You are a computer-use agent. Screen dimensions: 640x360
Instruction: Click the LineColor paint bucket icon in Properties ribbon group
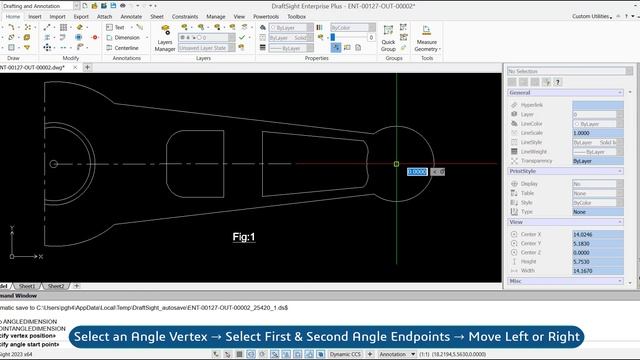click(263, 27)
